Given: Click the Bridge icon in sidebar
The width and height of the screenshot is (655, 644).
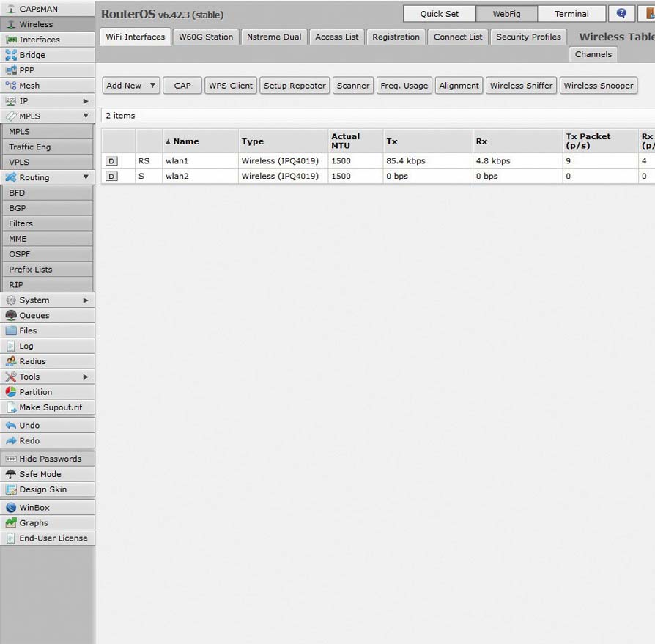Looking at the screenshot, I should pyautogui.click(x=11, y=55).
